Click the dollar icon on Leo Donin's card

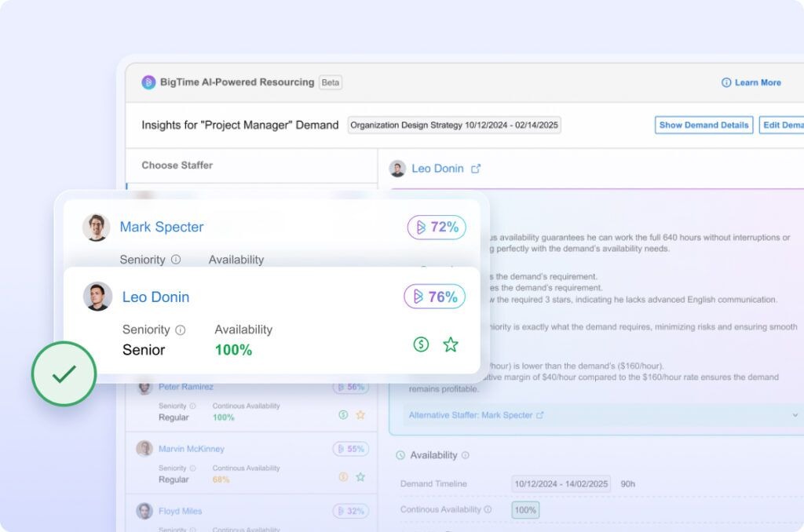[x=421, y=344]
